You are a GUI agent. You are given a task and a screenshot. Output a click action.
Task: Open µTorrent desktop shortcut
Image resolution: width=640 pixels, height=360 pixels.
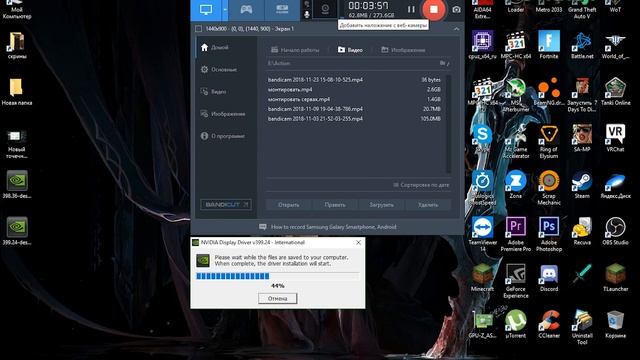[x=516, y=324]
